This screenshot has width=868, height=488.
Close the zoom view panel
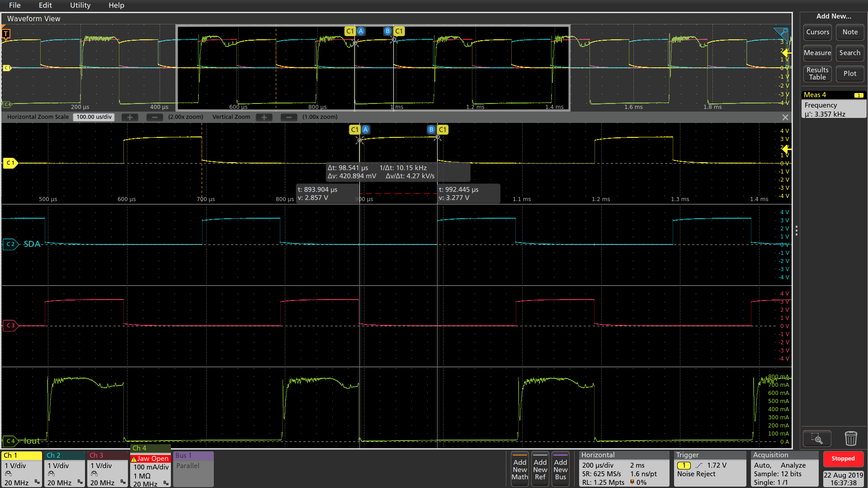tap(785, 117)
